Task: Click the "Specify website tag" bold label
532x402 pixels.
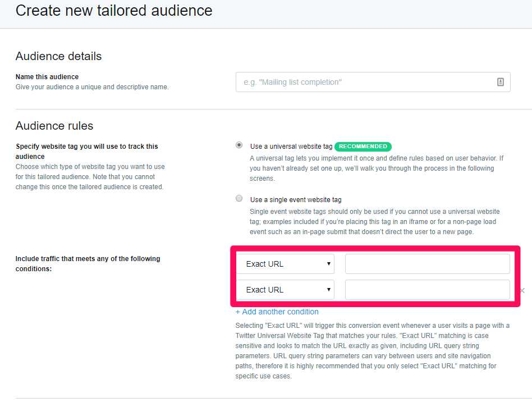Action: pyautogui.click(x=86, y=152)
